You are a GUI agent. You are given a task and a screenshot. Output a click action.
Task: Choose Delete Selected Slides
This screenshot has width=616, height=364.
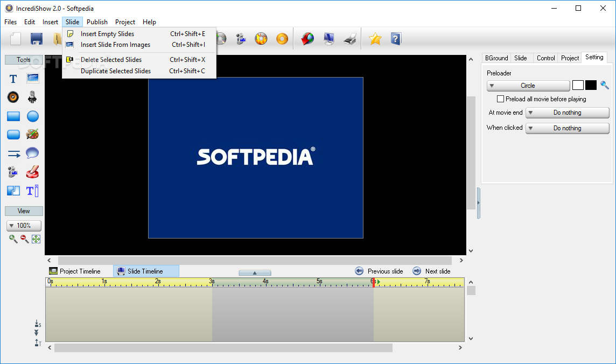[139, 60]
